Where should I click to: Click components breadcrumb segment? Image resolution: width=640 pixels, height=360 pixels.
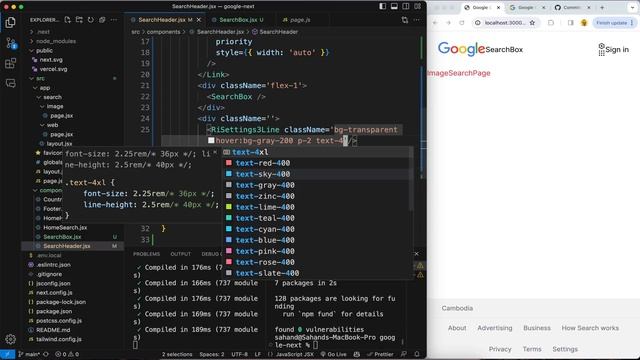pos(163,32)
